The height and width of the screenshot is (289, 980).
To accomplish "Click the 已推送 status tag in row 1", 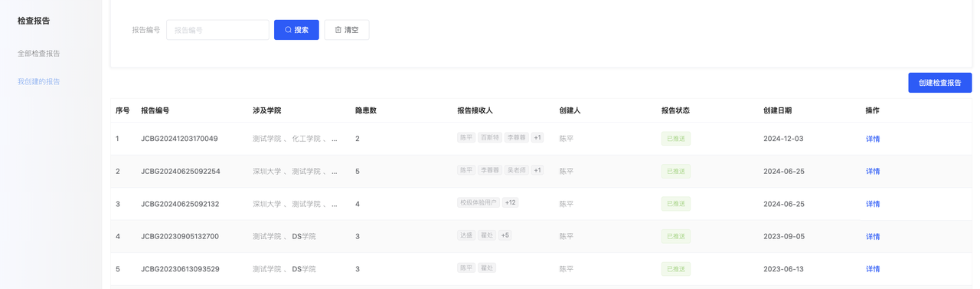I will (676, 139).
